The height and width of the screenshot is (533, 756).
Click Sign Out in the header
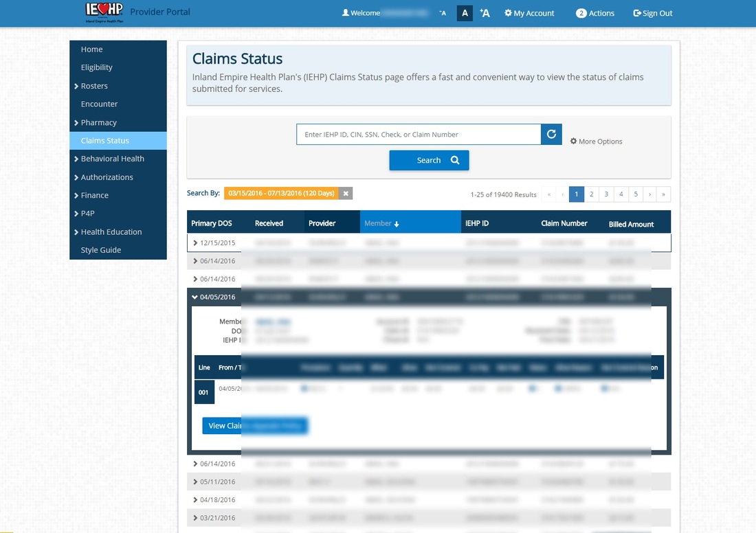[653, 13]
